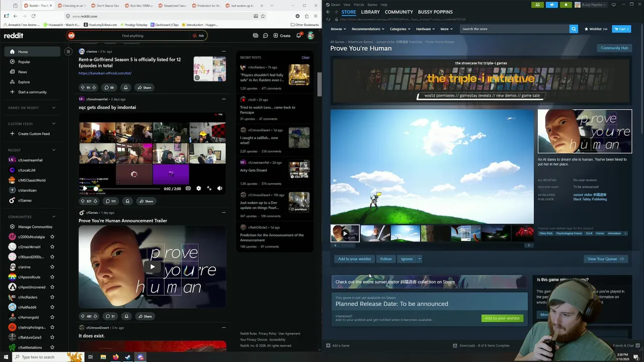644x362 pixels.
Task: Click Steam store search magnifier button
Action: (574, 29)
